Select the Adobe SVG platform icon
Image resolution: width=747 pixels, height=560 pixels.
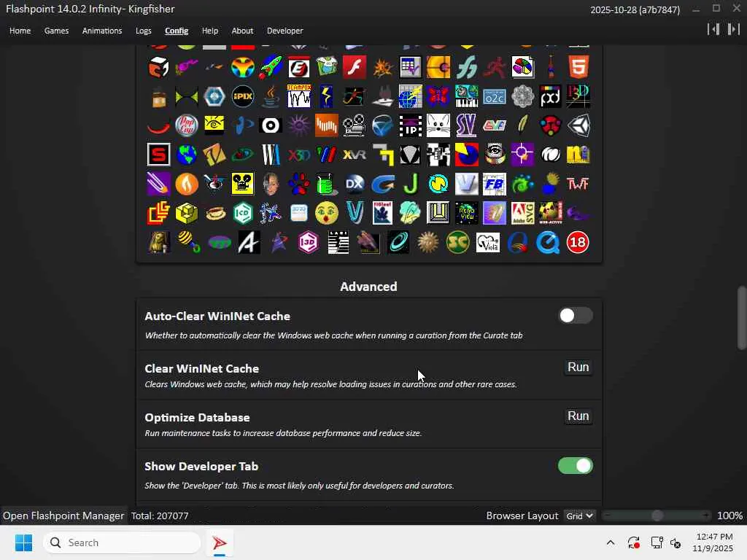point(522,213)
